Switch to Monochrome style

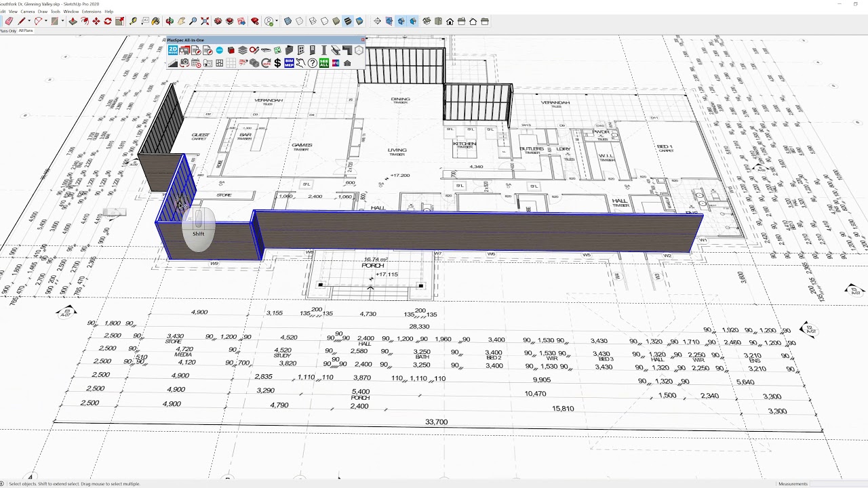[x=359, y=21]
